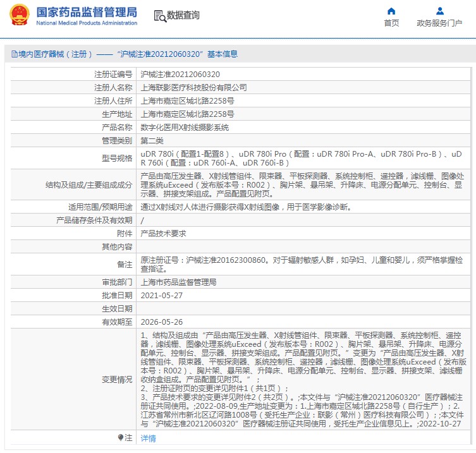
Task: Click the uDR 780i model specification text
Action: 301,159
